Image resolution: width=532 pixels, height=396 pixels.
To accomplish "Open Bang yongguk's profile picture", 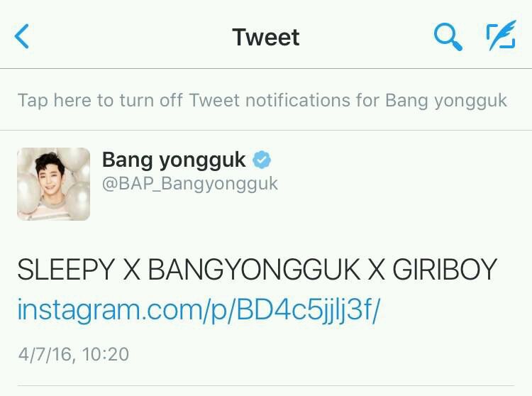I will click(54, 184).
